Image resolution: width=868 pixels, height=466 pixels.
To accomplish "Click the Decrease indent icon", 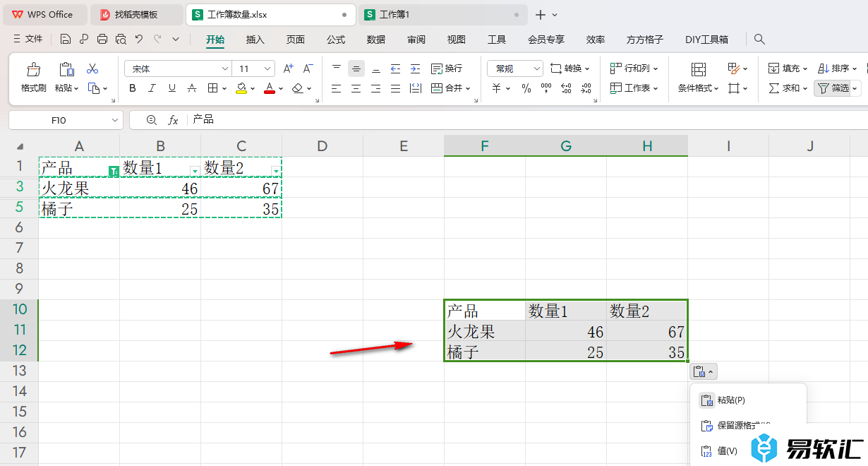I will coord(395,68).
